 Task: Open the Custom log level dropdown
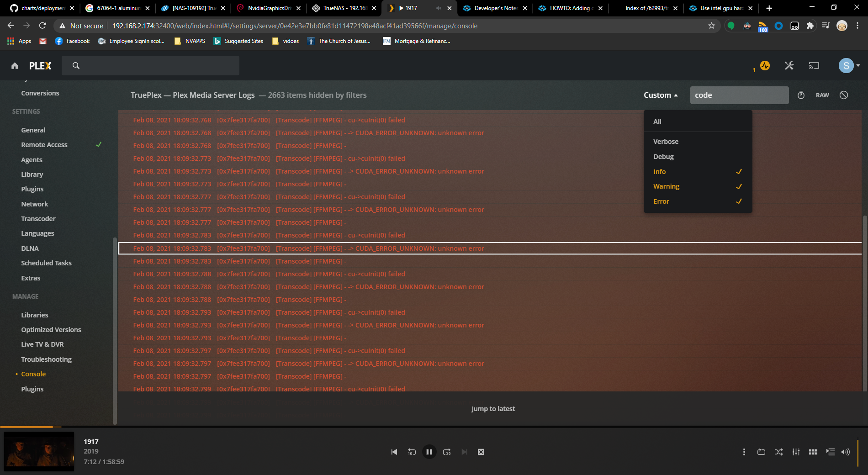661,95
